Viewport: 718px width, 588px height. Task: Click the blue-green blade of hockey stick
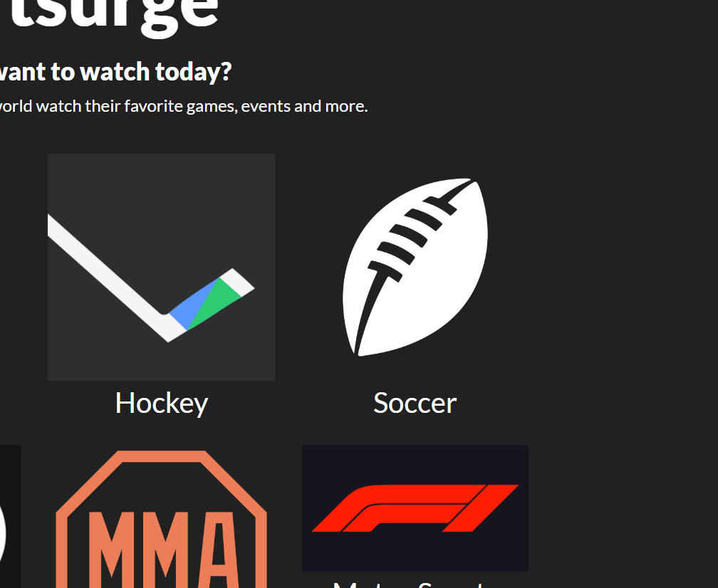206,302
